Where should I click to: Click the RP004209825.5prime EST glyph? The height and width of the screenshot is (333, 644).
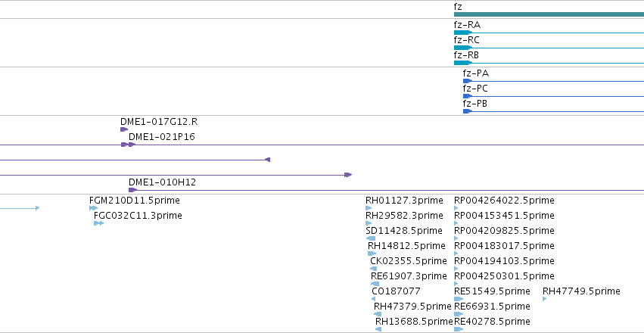[456, 238]
